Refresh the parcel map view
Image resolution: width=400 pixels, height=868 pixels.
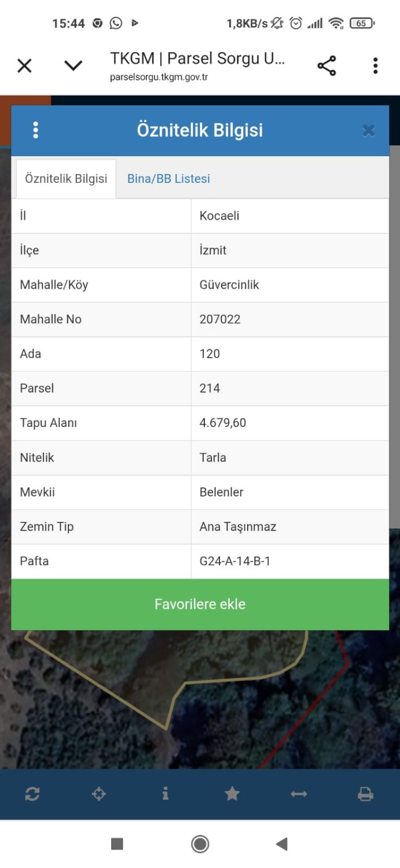click(32, 794)
